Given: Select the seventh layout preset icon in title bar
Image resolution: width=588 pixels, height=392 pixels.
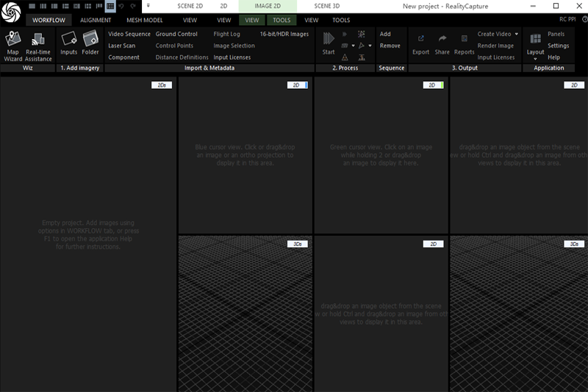Looking at the screenshot, I should (x=99, y=6).
